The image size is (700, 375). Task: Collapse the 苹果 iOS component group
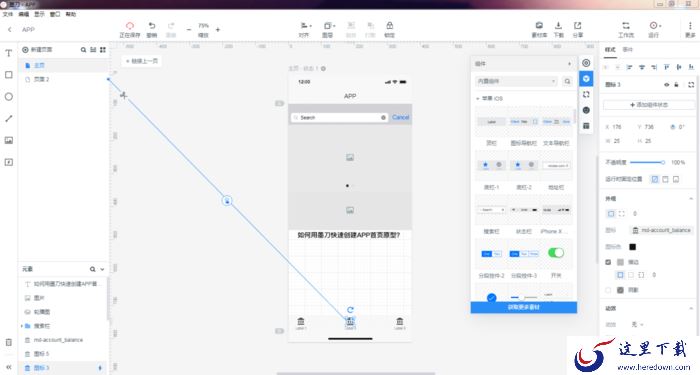(x=478, y=98)
